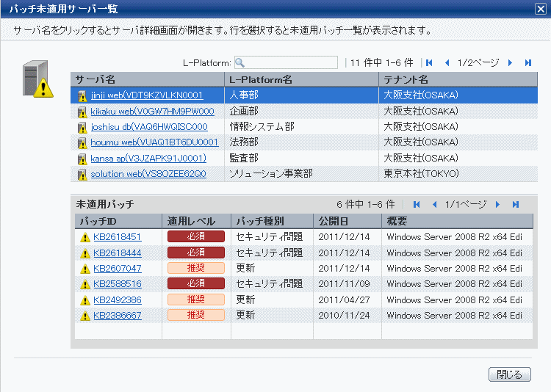Jump to last page of unapplied patches
Image resolution: width=551 pixels, height=392 pixels.
(516, 204)
